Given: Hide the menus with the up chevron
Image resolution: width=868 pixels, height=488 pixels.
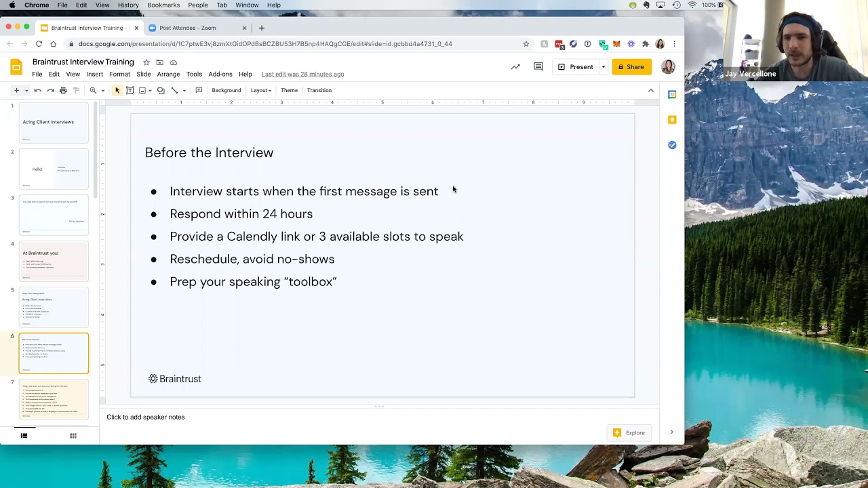Looking at the screenshot, I should 651,90.
